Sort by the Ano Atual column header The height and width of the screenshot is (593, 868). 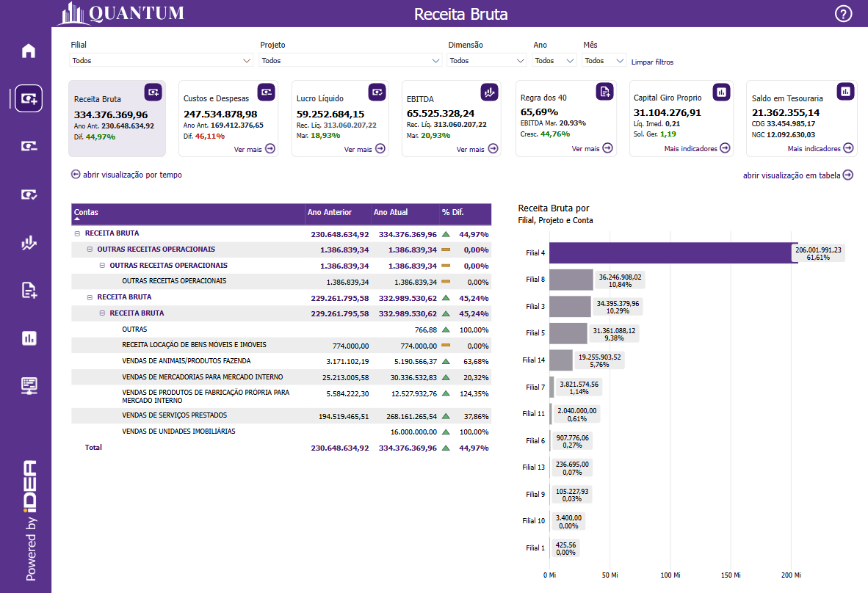(391, 213)
